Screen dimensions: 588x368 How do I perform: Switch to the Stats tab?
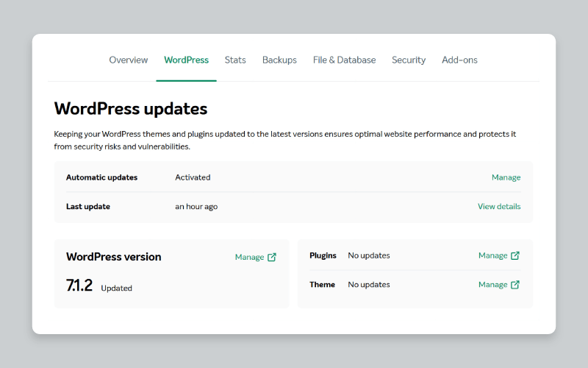(235, 60)
